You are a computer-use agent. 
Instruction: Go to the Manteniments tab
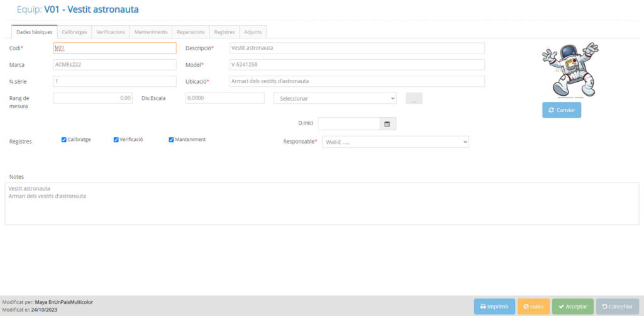tap(151, 32)
